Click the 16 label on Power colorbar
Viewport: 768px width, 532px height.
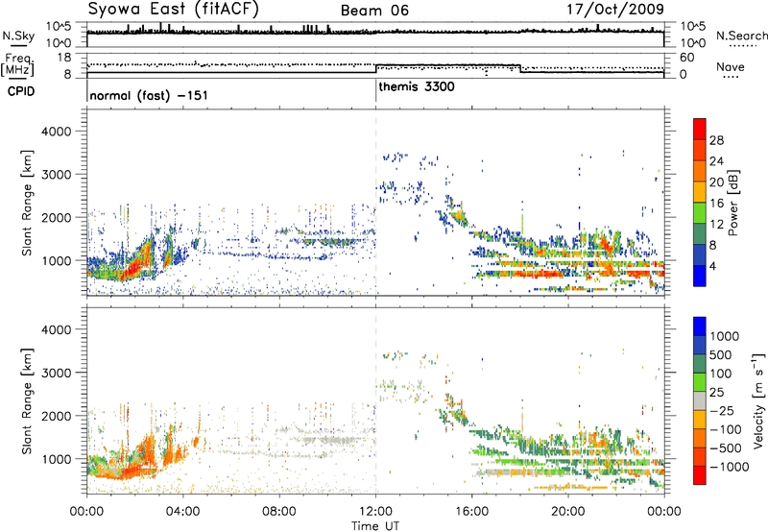716,204
